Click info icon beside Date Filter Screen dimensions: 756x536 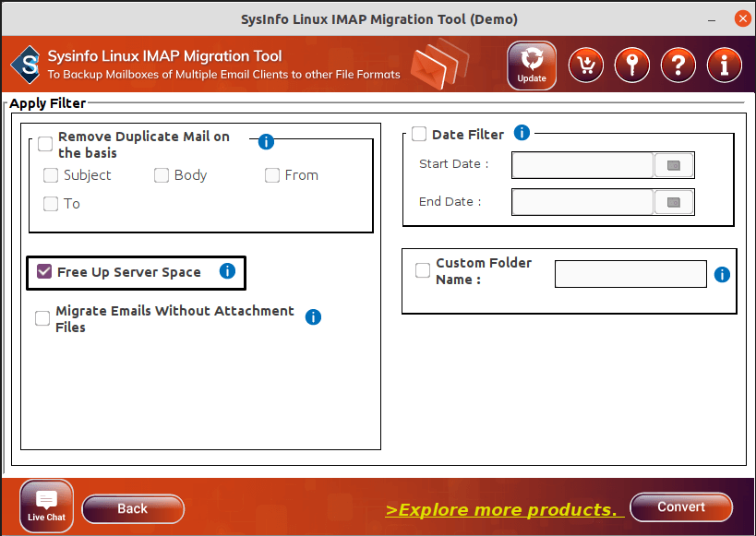522,132
